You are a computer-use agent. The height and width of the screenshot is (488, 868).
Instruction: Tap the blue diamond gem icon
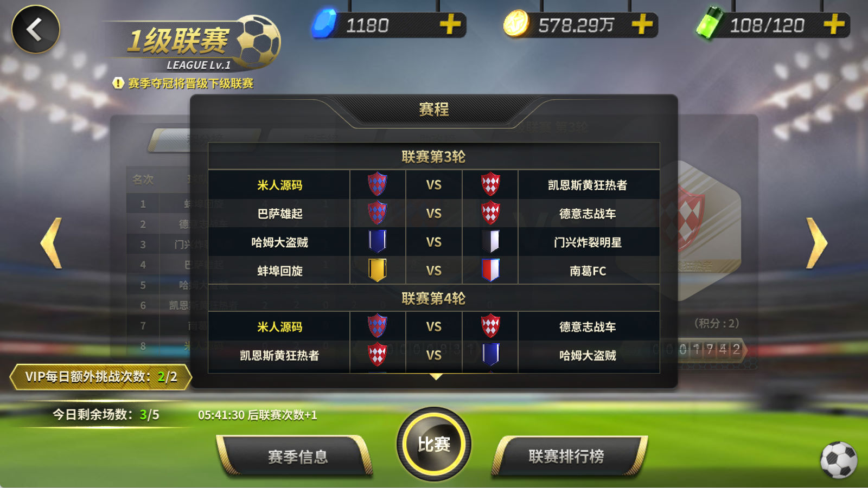pos(324,24)
